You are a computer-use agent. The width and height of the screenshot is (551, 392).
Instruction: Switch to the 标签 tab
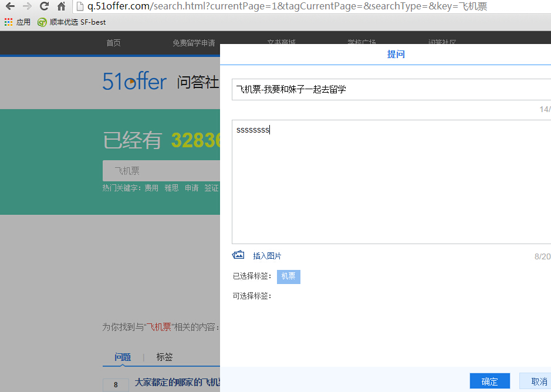point(164,357)
